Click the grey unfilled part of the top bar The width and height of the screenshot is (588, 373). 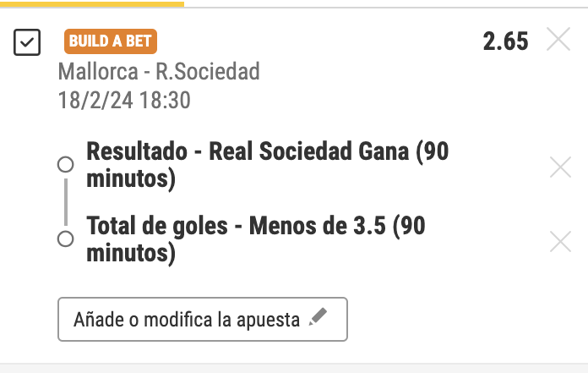click(x=386, y=7)
